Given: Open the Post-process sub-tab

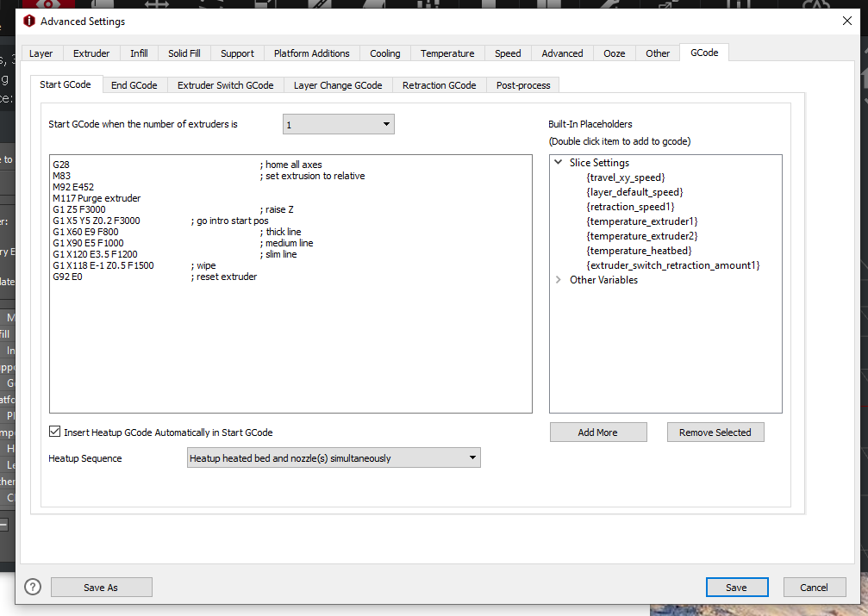Looking at the screenshot, I should pyautogui.click(x=523, y=85).
